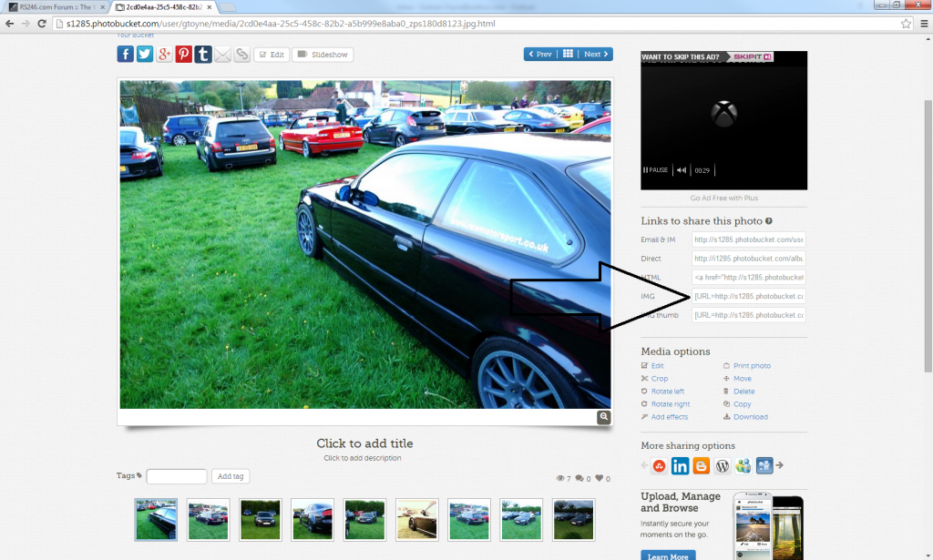
Task: Open the last thumbnail in the strip
Action: coord(574,520)
